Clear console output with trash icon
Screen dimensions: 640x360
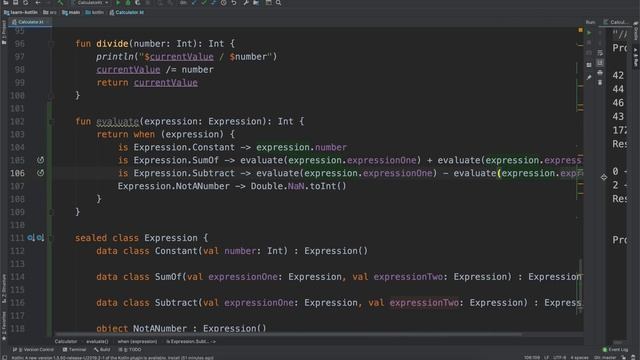click(x=600, y=83)
